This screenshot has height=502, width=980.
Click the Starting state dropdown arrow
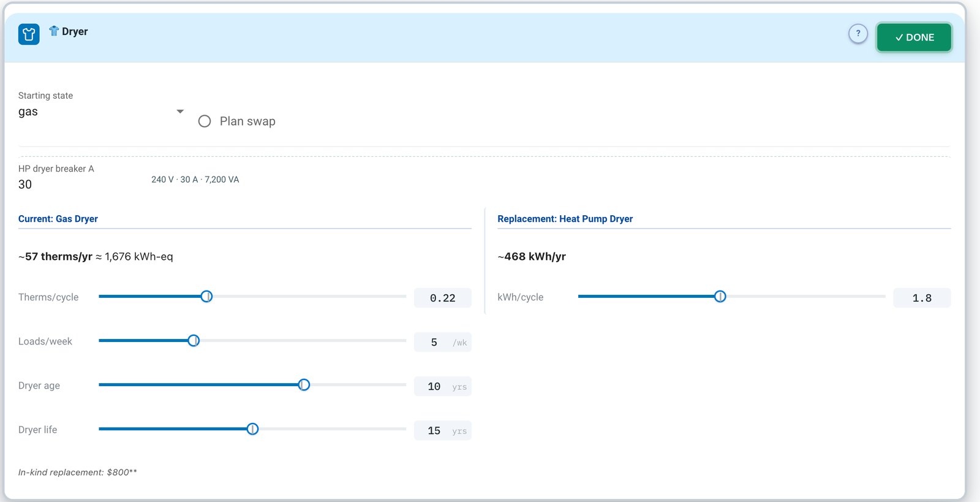180,112
